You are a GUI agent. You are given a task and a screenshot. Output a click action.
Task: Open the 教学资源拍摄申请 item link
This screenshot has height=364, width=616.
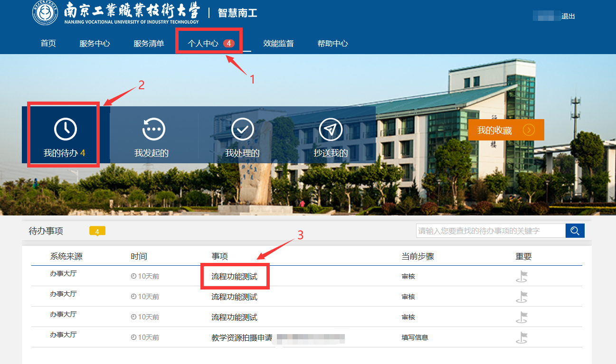242,338
